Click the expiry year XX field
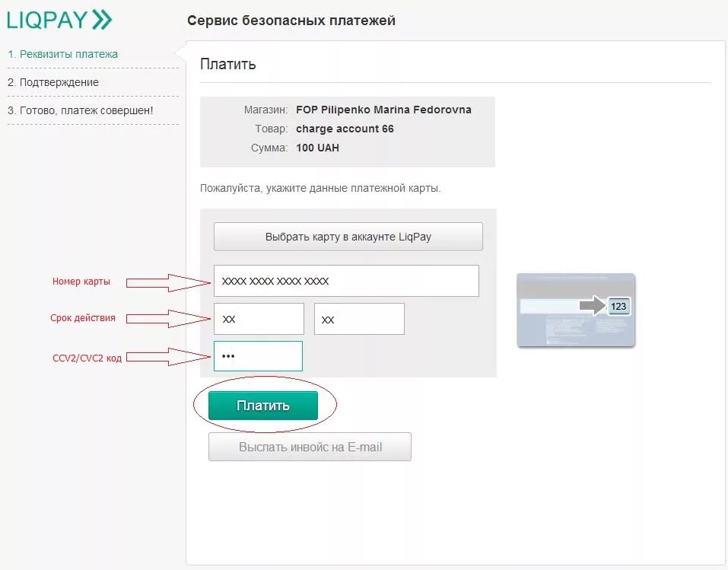This screenshot has width=728, height=570. [x=359, y=318]
